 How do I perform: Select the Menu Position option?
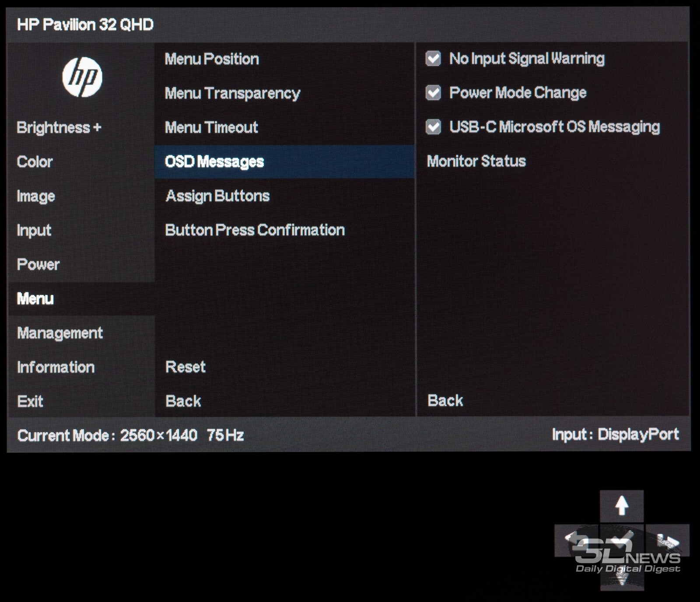point(212,59)
